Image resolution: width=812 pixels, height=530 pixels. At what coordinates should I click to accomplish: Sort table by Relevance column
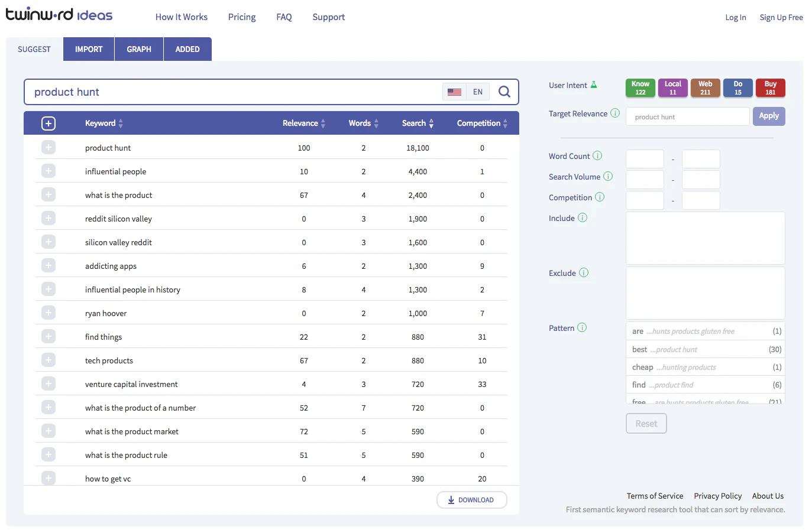point(304,123)
